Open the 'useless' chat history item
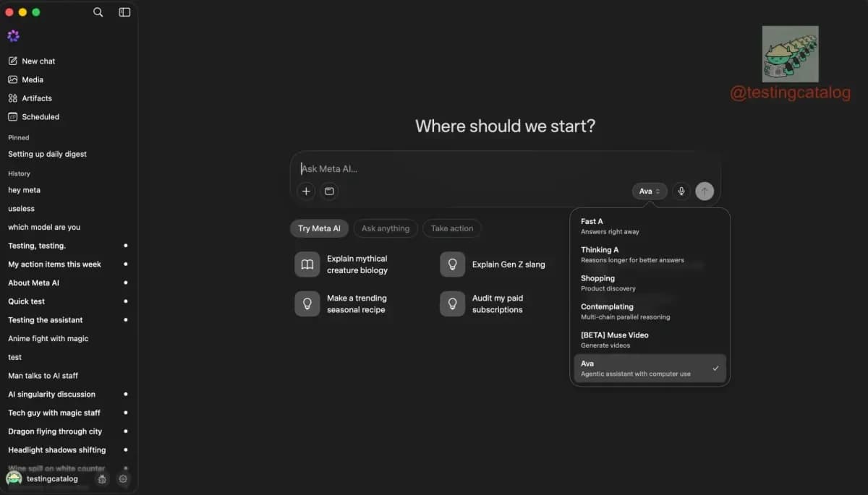This screenshot has height=495, width=868. click(22, 209)
